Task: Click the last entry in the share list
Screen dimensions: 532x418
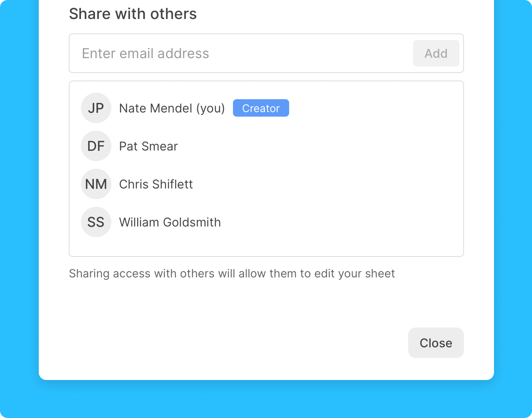Action: tap(170, 222)
